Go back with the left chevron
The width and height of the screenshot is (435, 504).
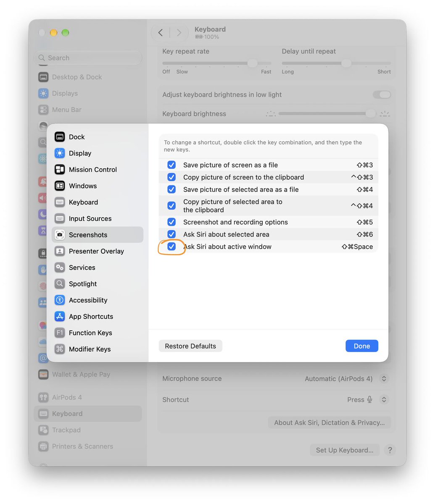pos(161,33)
